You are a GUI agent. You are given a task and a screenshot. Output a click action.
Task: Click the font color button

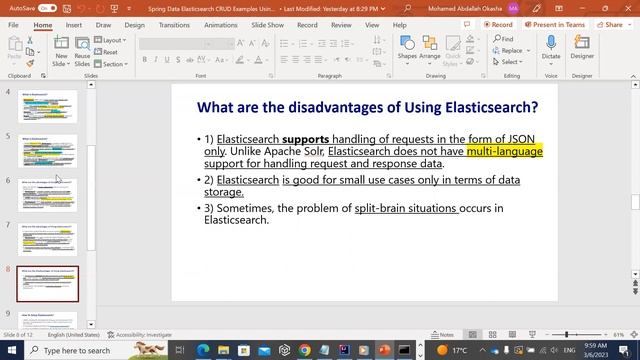tap(258, 60)
